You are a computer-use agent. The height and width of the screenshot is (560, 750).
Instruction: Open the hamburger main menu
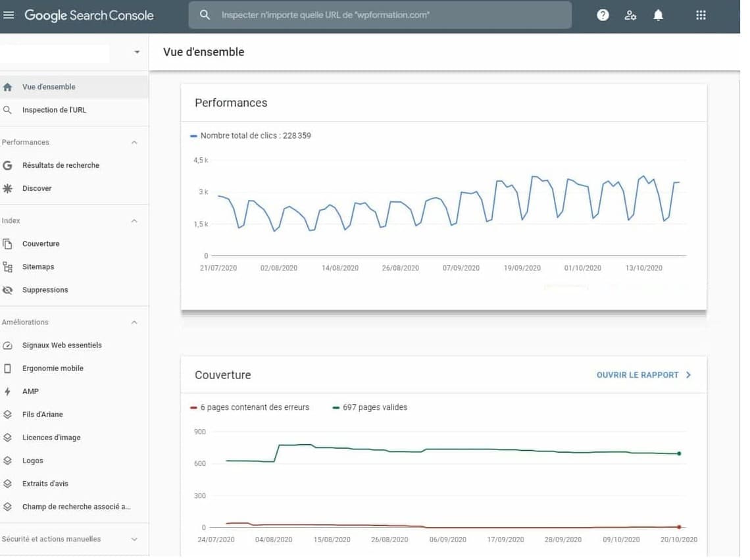[8, 15]
